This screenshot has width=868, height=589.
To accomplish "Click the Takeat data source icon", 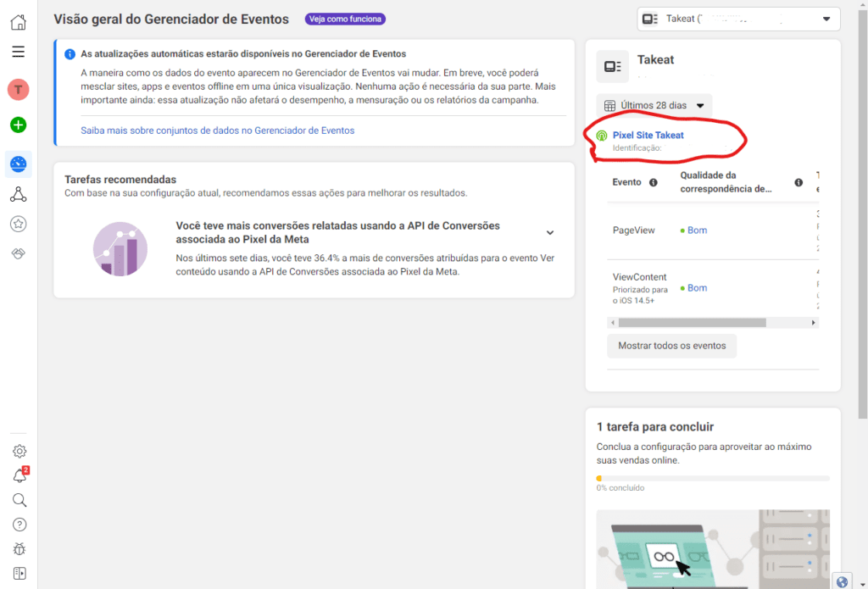I will click(612, 66).
